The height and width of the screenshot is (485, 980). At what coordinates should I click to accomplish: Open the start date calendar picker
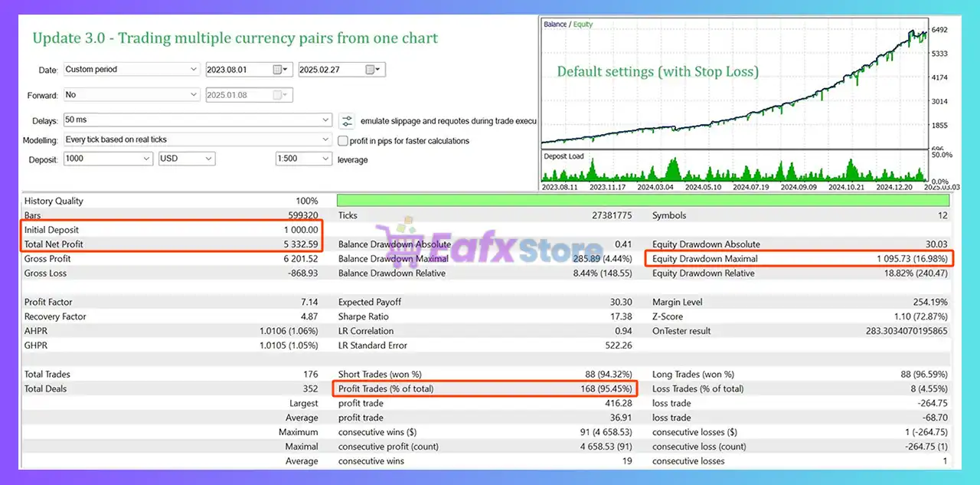pyautogui.click(x=280, y=70)
